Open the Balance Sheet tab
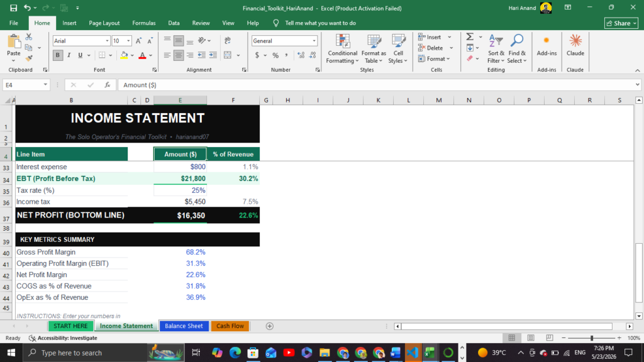 point(184,326)
